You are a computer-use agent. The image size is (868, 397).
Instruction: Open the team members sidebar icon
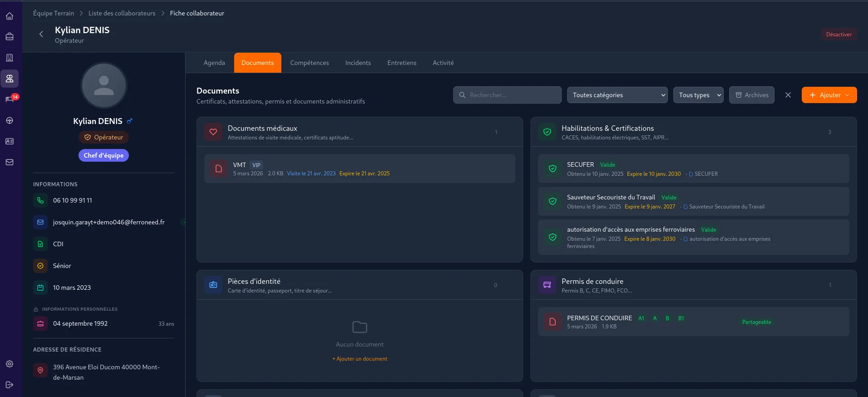(x=10, y=79)
